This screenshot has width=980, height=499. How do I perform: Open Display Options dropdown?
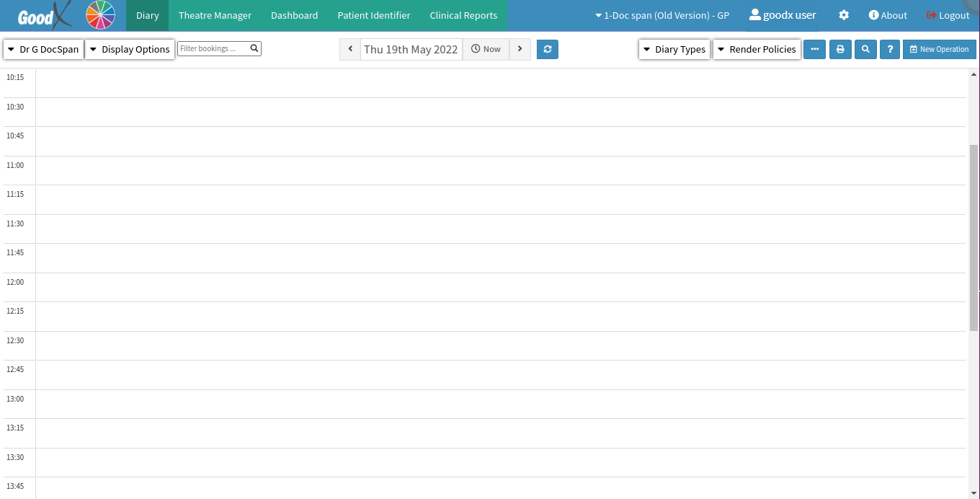[x=130, y=49]
